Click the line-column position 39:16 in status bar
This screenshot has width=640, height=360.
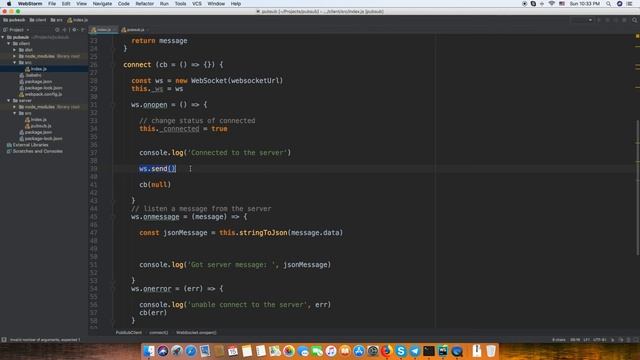(x=575, y=340)
